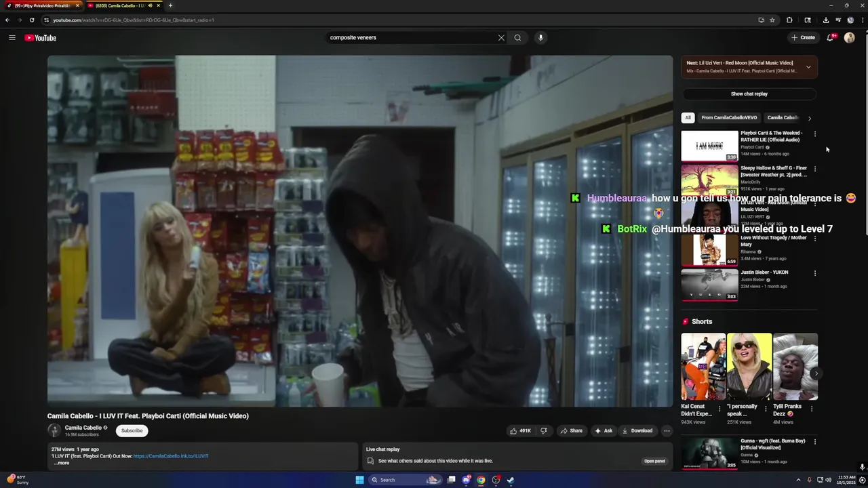Open a new browser tab

170,5
